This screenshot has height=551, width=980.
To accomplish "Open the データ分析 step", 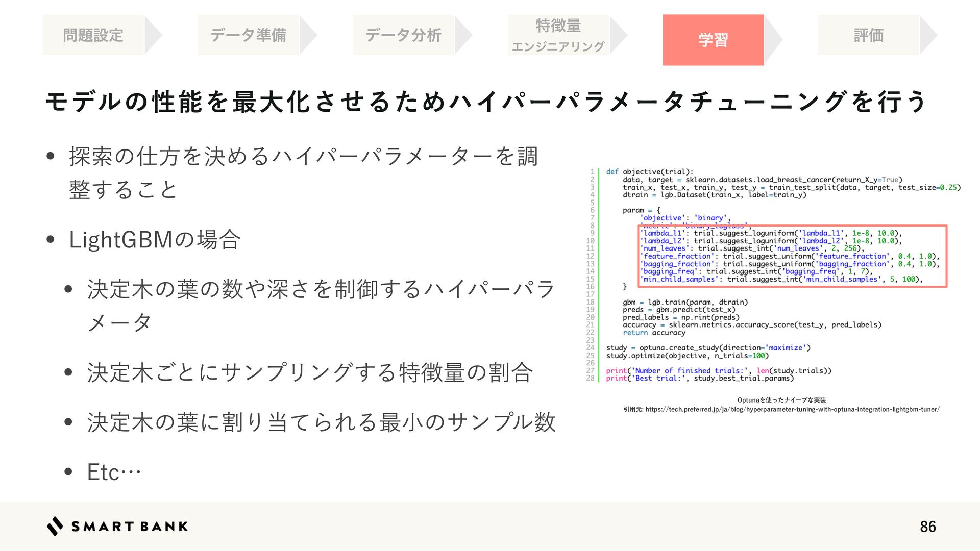I will (403, 35).
